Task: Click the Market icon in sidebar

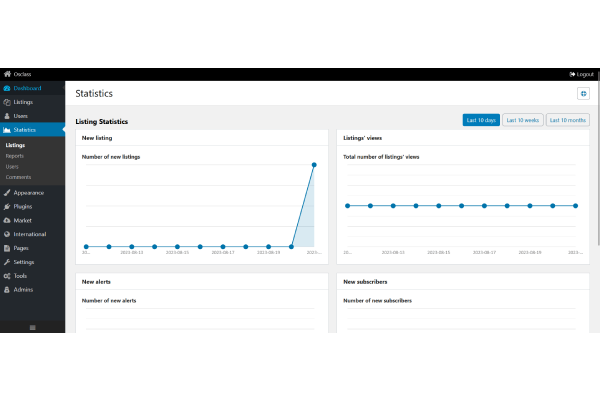Action: tap(7, 220)
